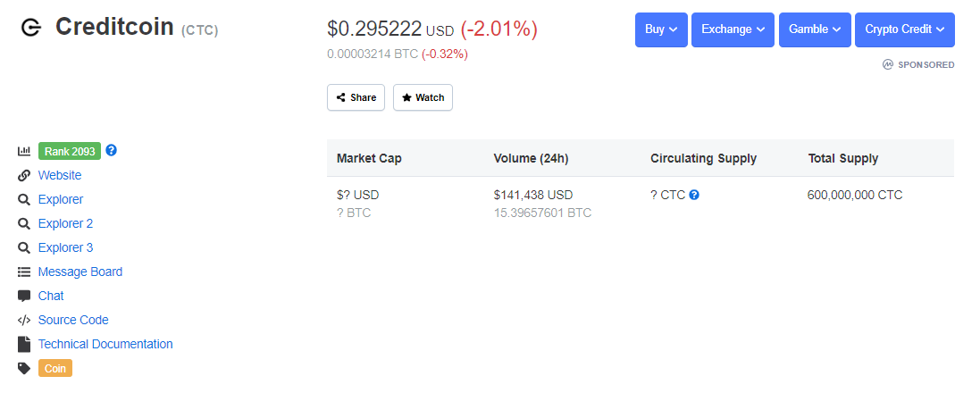This screenshot has height=393, width=980.
Task: Click the chain link icon beside Website
Action: 24,176
